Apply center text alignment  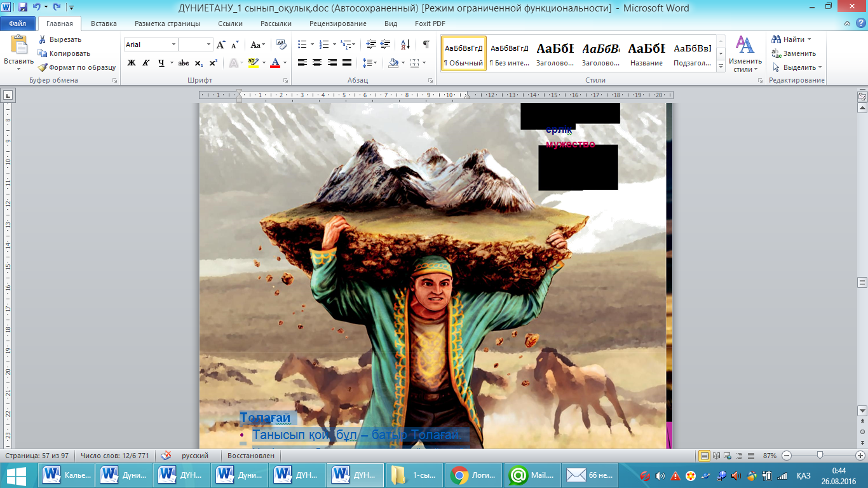coord(316,63)
